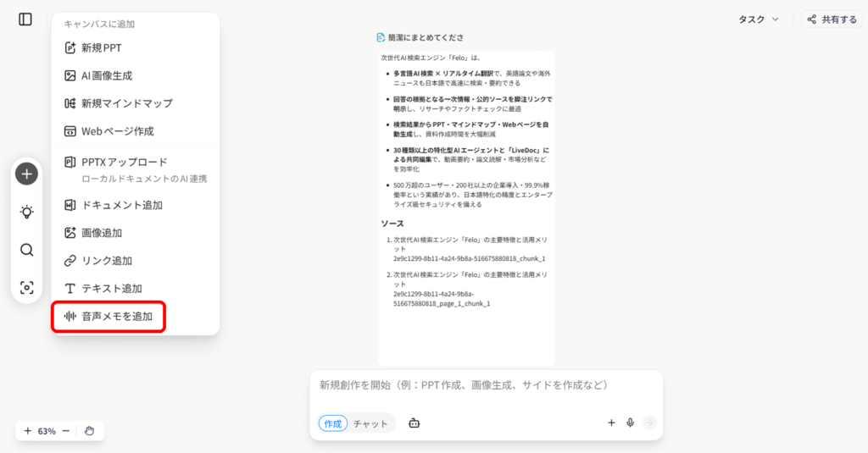Viewport: 868px width, 453px height.
Task: Switch to チャット mode
Action: click(x=370, y=423)
